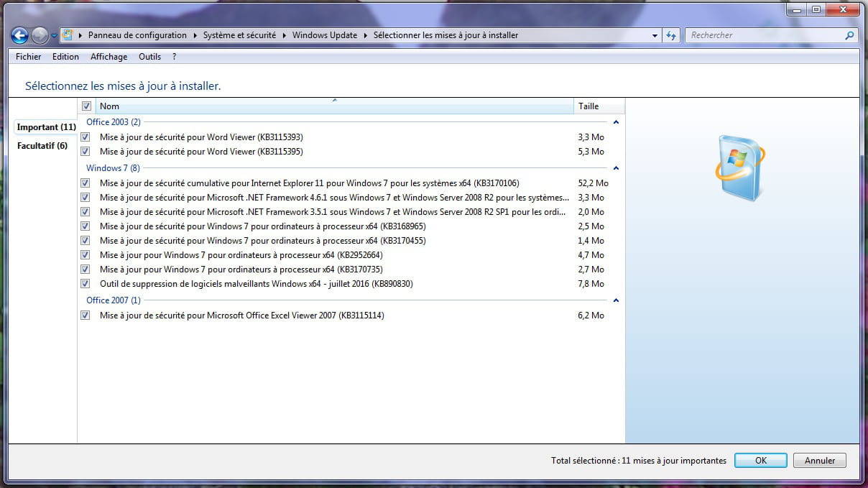Click the Back navigation arrow
Screen dimensions: 868x488
(19, 35)
